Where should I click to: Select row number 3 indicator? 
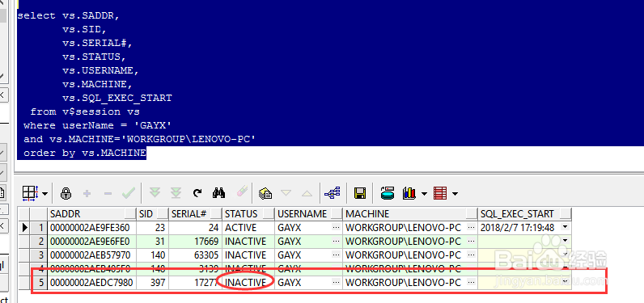tap(40, 255)
